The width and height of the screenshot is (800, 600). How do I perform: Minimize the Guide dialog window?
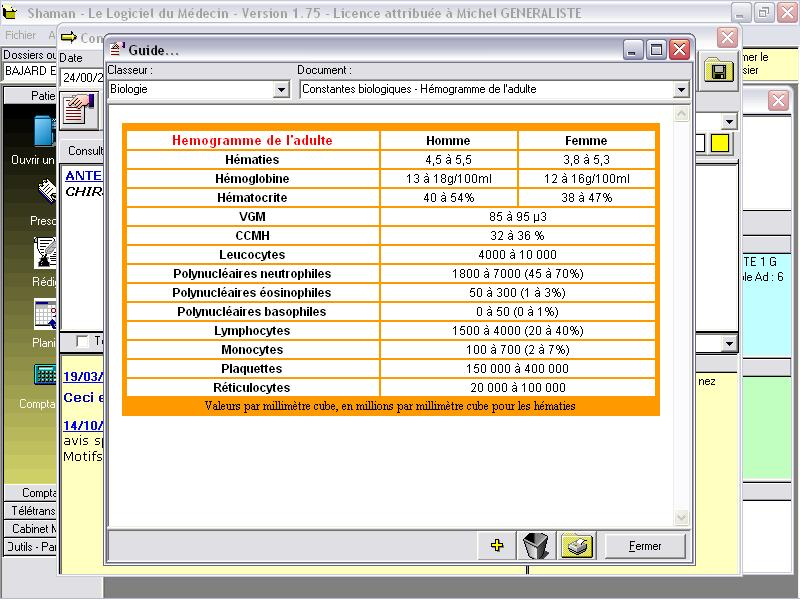(633, 50)
